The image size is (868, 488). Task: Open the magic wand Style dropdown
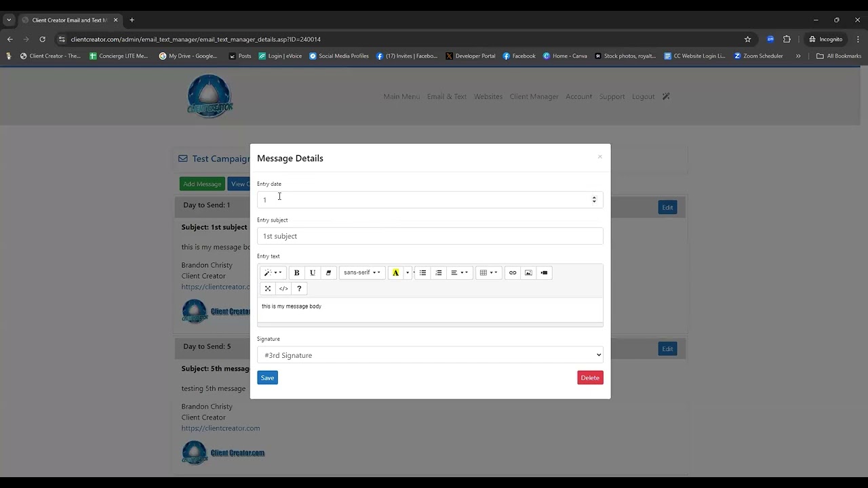pos(273,272)
